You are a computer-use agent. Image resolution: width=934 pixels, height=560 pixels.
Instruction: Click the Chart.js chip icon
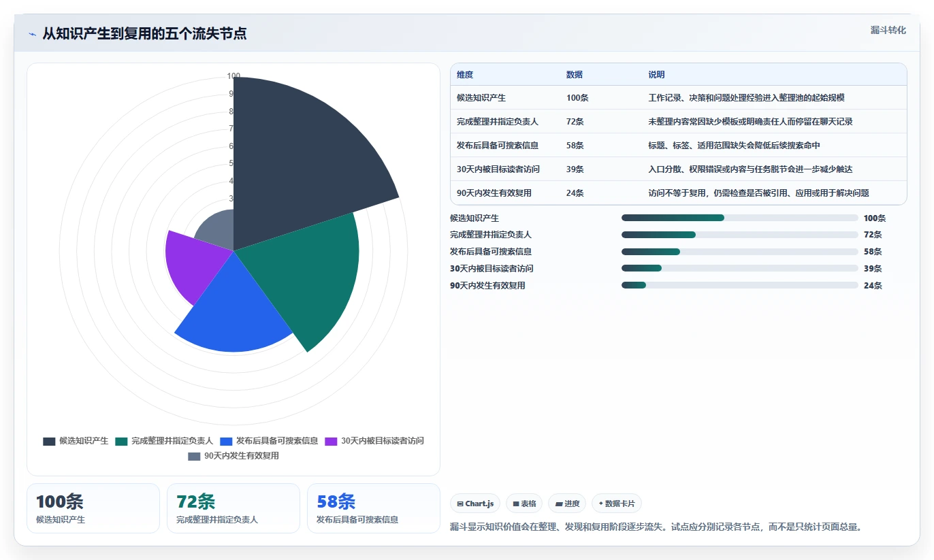[x=460, y=504]
